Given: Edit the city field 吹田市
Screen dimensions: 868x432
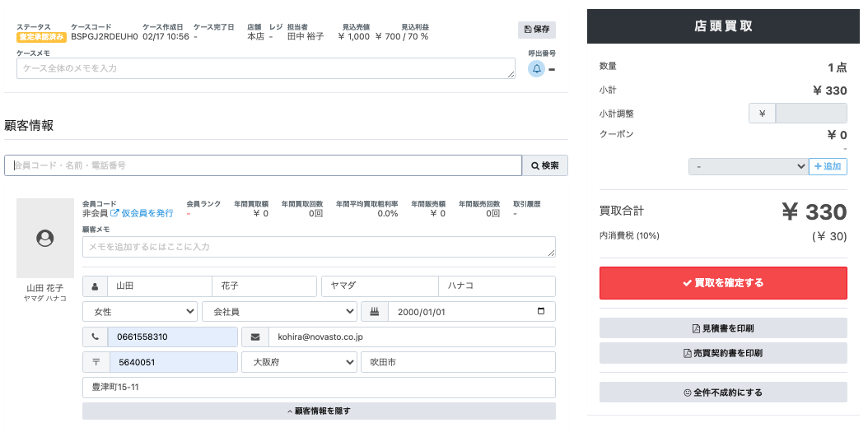Looking at the screenshot, I should coord(458,362).
